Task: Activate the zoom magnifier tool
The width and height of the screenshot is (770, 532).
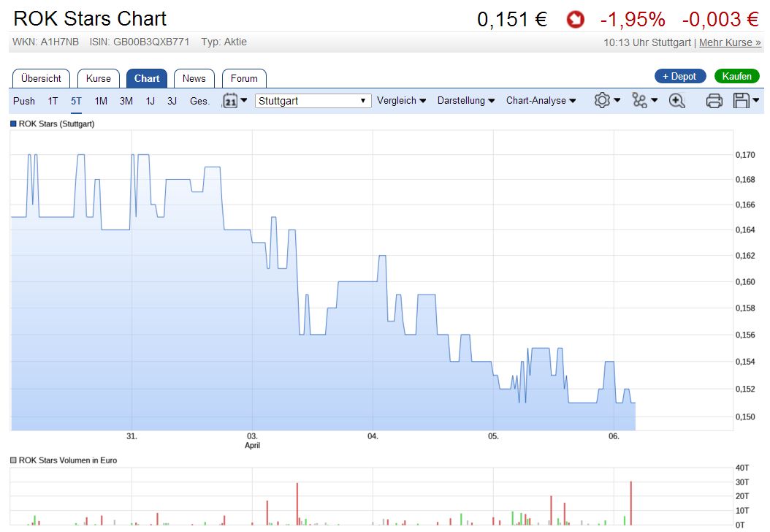Action: tap(676, 101)
